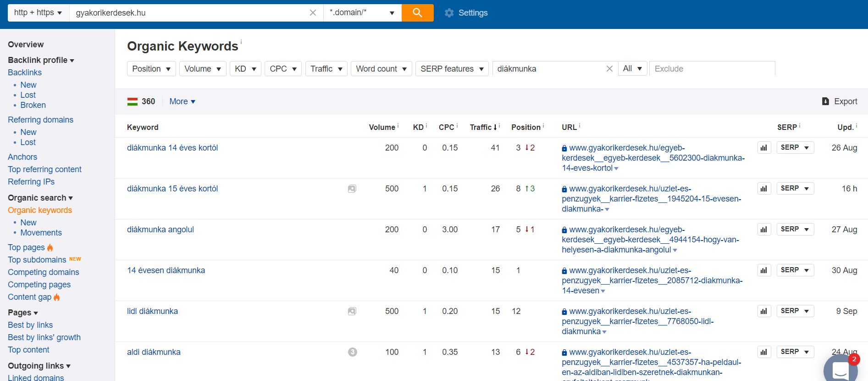The width and height of the screenshot is (868, 381).
Task: Open chart icon for diákmunka 14 éves kortól
Action: click(764, 148)
